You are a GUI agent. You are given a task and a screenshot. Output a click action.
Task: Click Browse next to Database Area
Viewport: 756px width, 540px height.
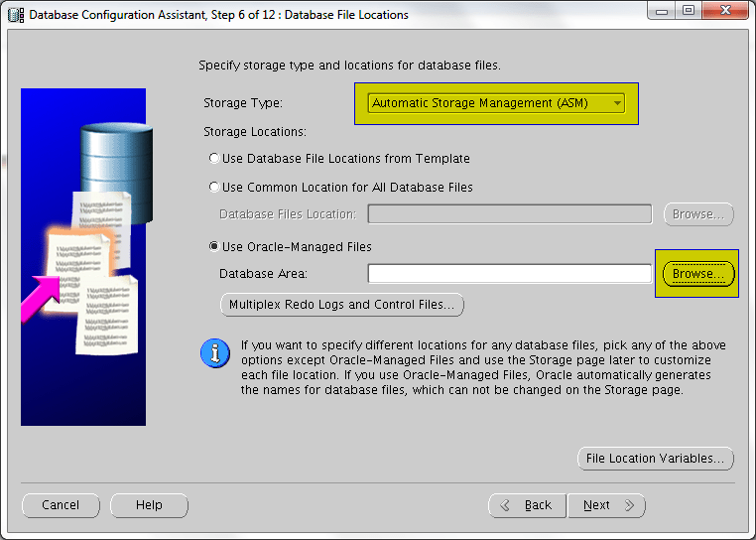(698, 274)
